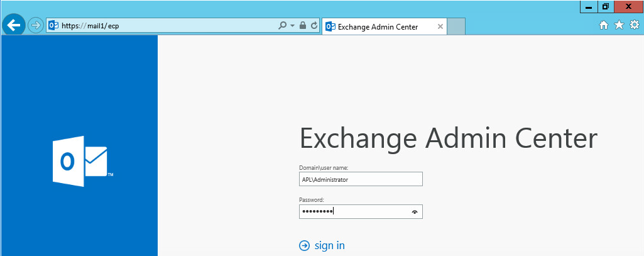644x256 pixels.
Task: Select the Exchange Admin Center tab
Action: (385, 26)
